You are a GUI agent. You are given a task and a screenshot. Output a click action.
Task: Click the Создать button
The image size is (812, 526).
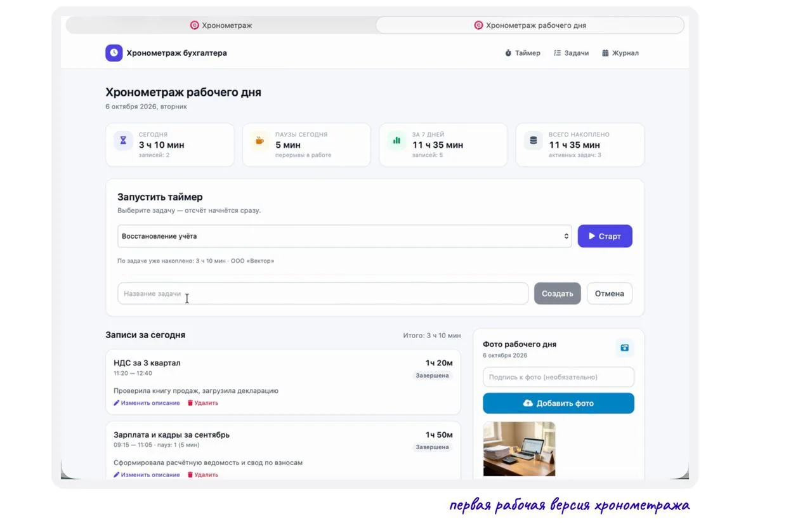coord(557,294)
